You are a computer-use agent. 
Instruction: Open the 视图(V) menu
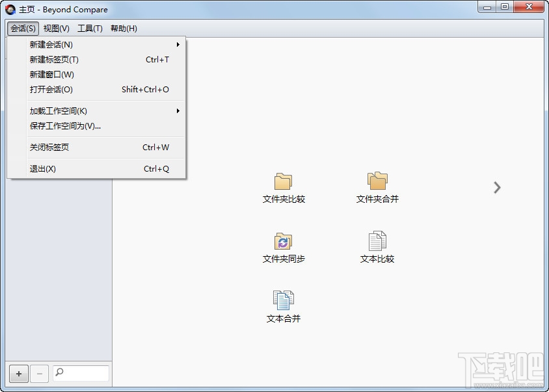pos(57,29)
